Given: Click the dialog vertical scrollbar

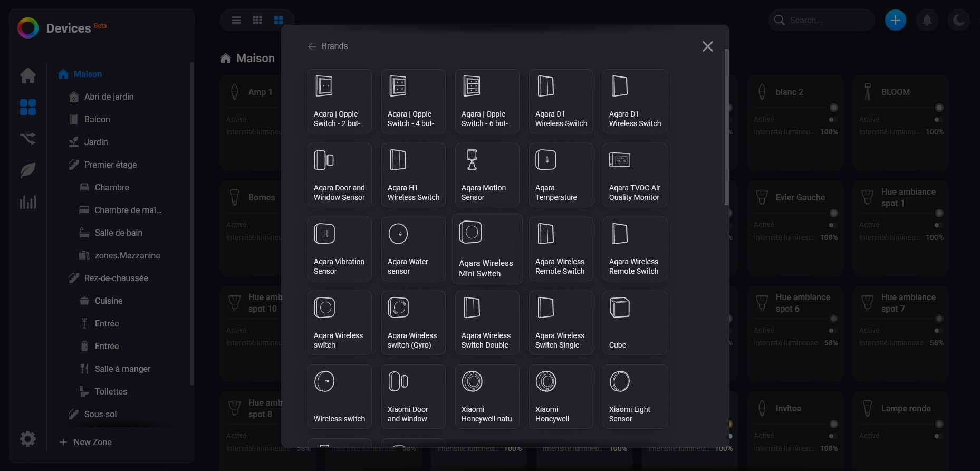Looking at the screenshot, I should [726, 127].
